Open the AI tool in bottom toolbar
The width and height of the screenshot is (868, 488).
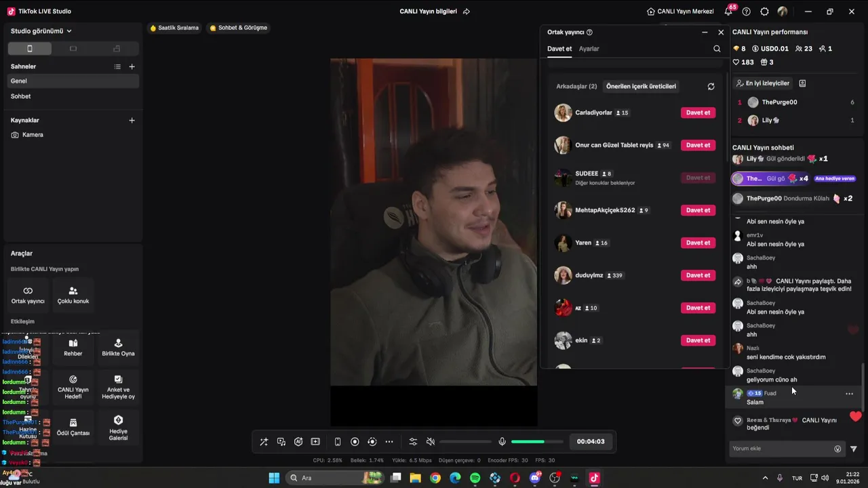[x=298, y=442]
